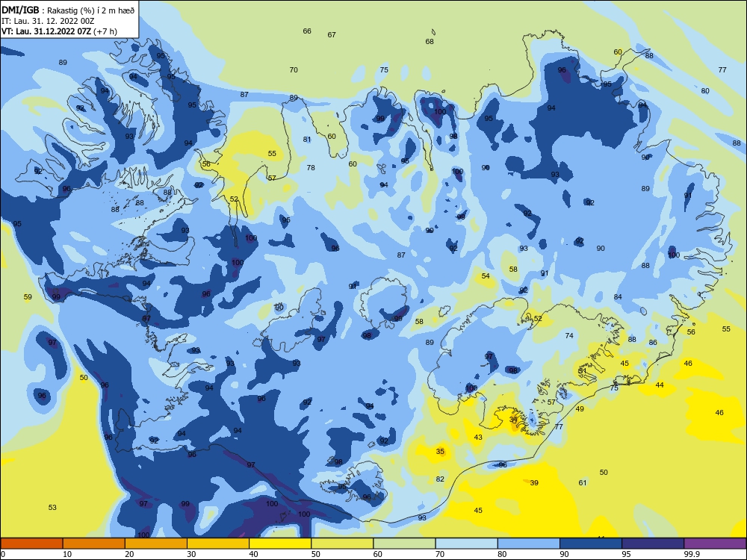The height and width of the screenshot is (560, 747).
Task: Click the map humidity value '70'
Action: coord(294,70)
